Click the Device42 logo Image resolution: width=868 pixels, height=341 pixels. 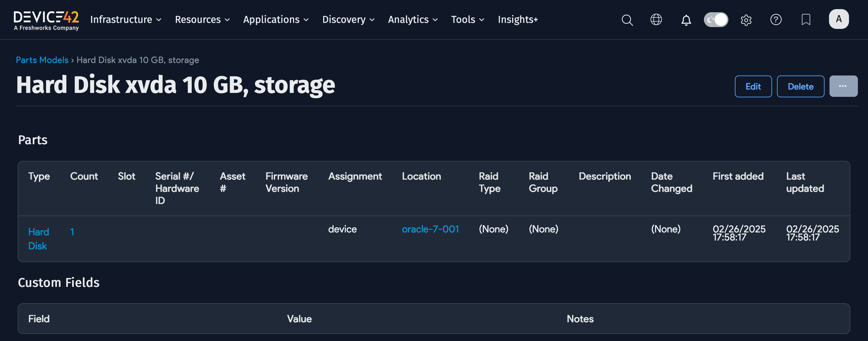coord(46,20)
